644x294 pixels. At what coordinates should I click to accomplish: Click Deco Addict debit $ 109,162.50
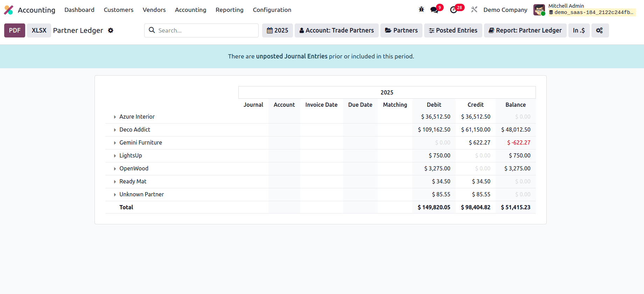[x=434, y=129]
